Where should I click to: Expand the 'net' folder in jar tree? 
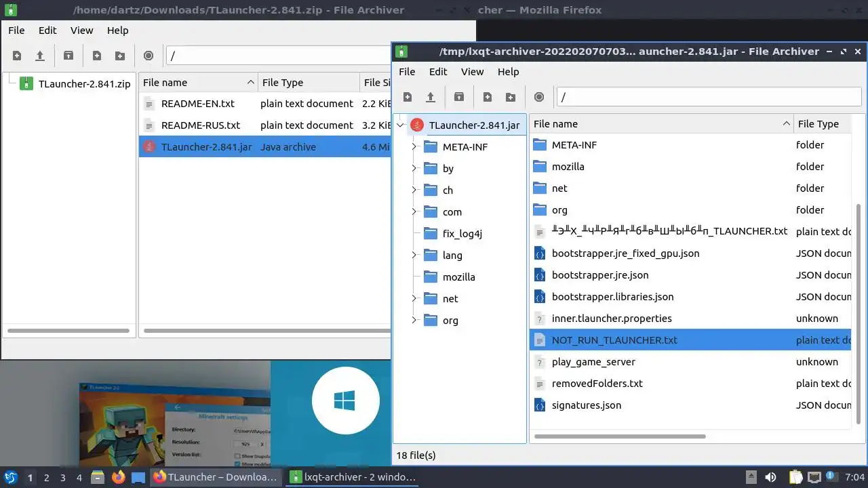pos(414,298)
